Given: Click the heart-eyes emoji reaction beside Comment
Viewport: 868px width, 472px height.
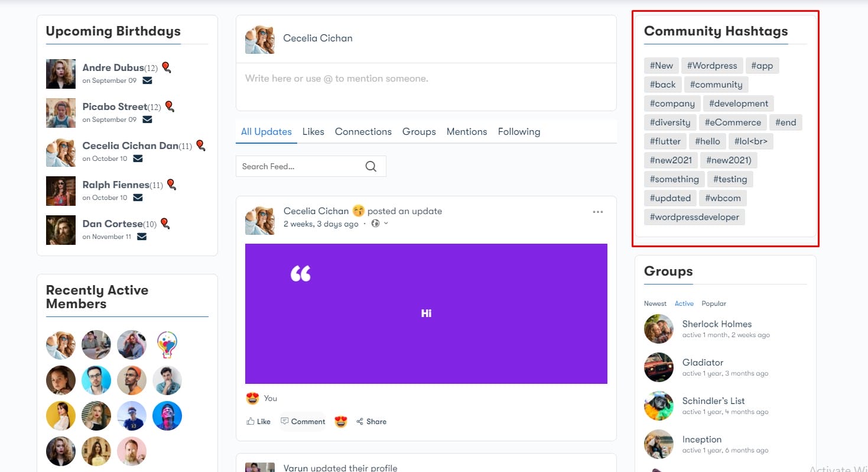Looking at the screenshot, I should [x=340, y=422].
